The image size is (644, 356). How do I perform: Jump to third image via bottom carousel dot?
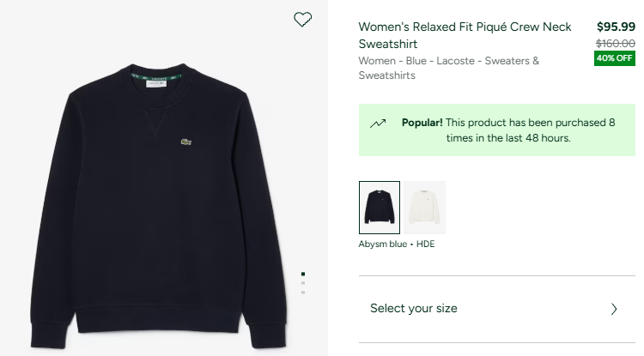[303, 293]
